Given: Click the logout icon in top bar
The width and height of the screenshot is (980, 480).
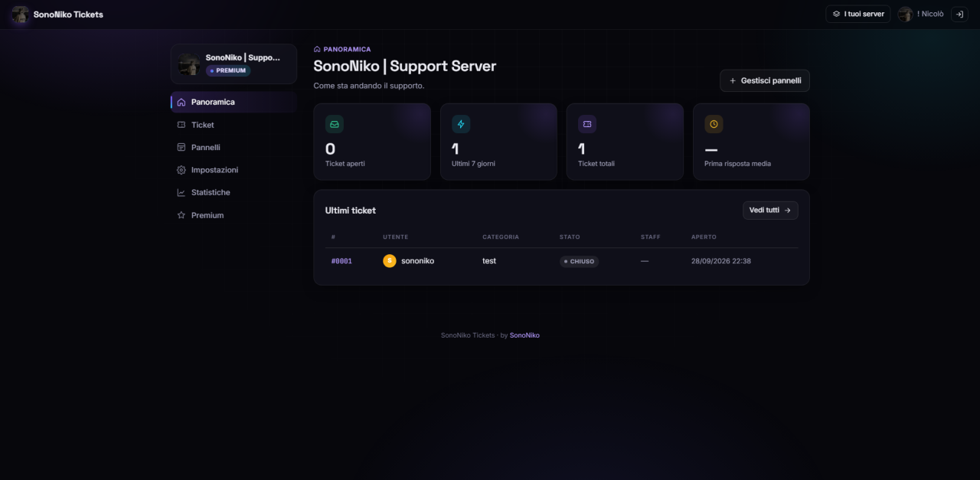Looking at the screenshot, I should click(959, 15).
